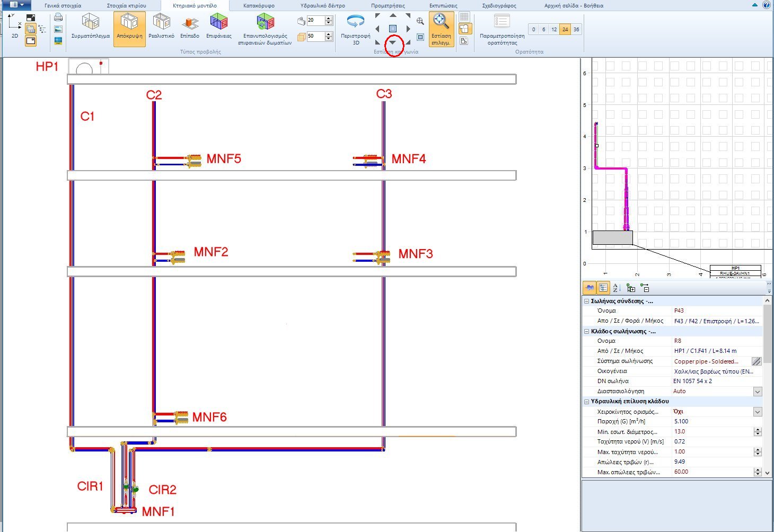Screen dimensions: 774x532
Task: Open the Χειροκίνητος ορισμός Όχι dropdown
Action: (x=757, y=411)
